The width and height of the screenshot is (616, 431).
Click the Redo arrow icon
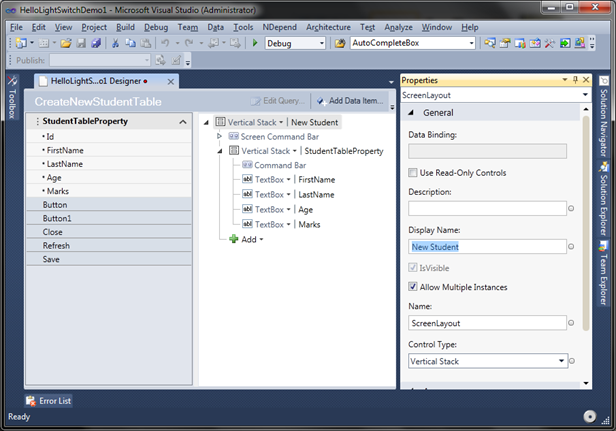[189, 43]
